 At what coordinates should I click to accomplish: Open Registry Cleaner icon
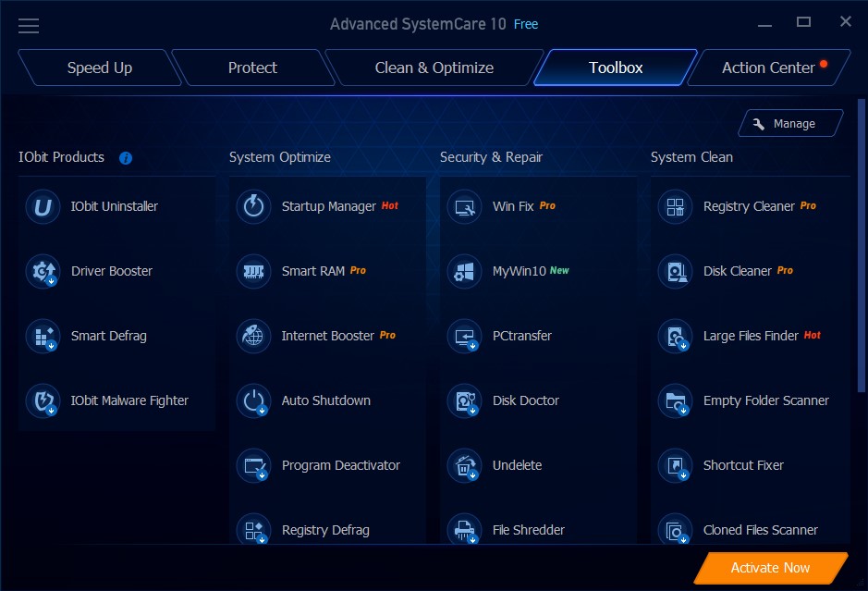[x=675, y=207]
